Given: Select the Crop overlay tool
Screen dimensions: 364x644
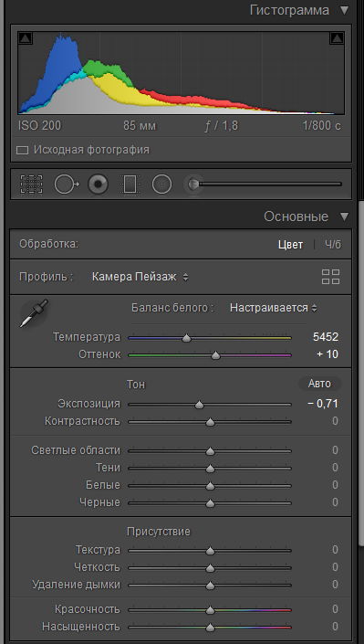Looking at the screenshot, I should click(32, 184).
